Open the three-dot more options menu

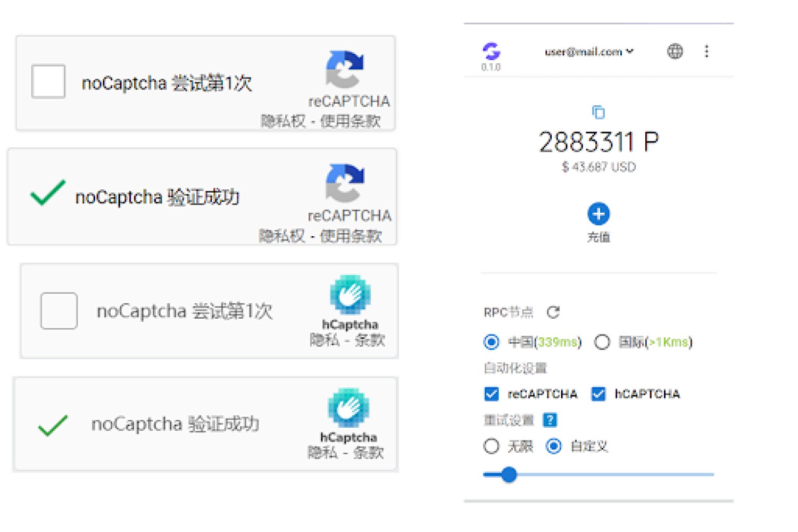(x=706, y=51)
